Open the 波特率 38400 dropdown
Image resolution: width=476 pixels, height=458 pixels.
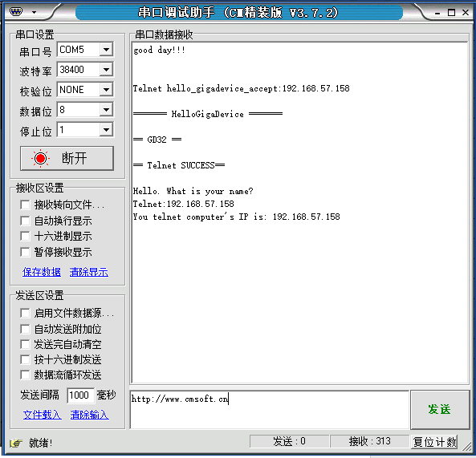[106, 70]
